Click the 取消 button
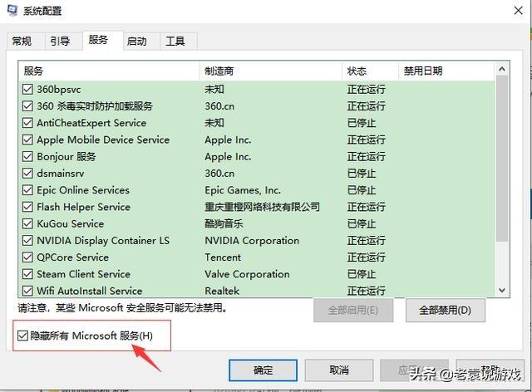The width and height of the screenshot is (532, 392). (339, 370)
